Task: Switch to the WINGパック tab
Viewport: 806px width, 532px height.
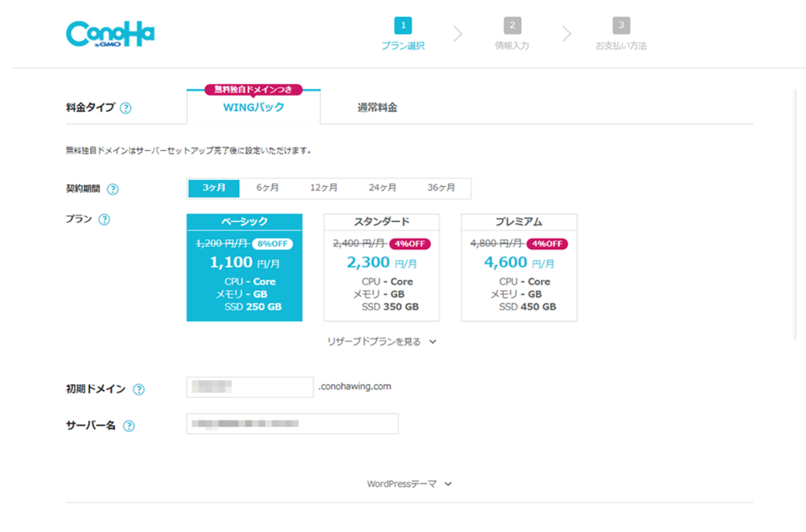Action: 254,107
